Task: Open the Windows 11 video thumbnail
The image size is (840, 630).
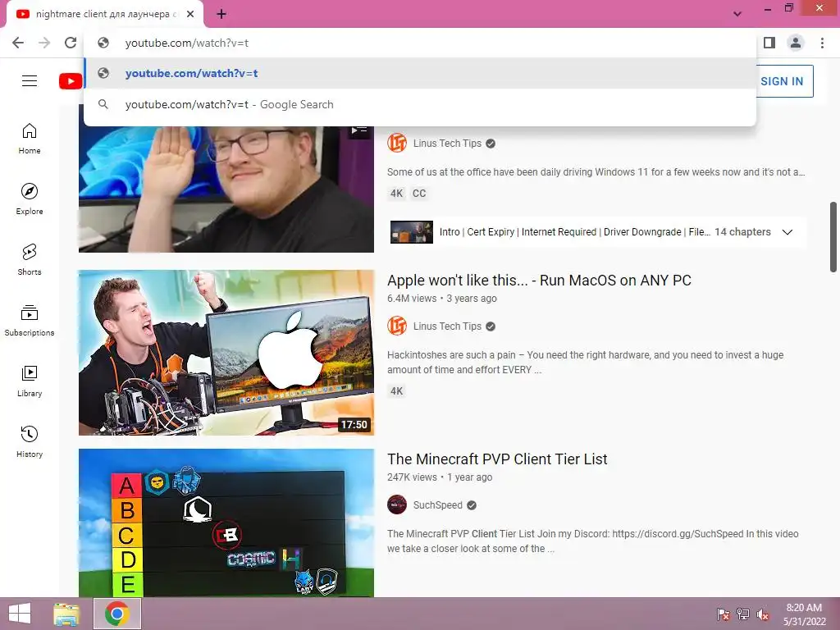Action: pos(226,189)
